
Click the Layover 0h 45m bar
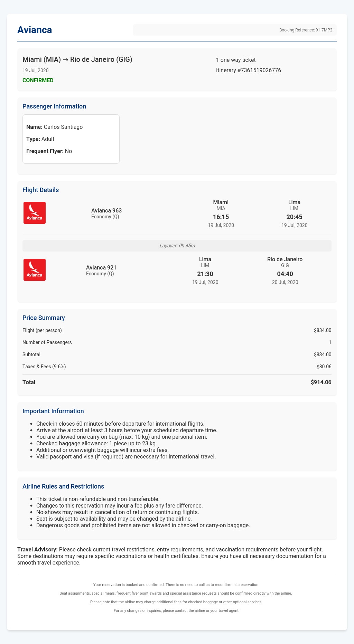[x=177, y=246]
